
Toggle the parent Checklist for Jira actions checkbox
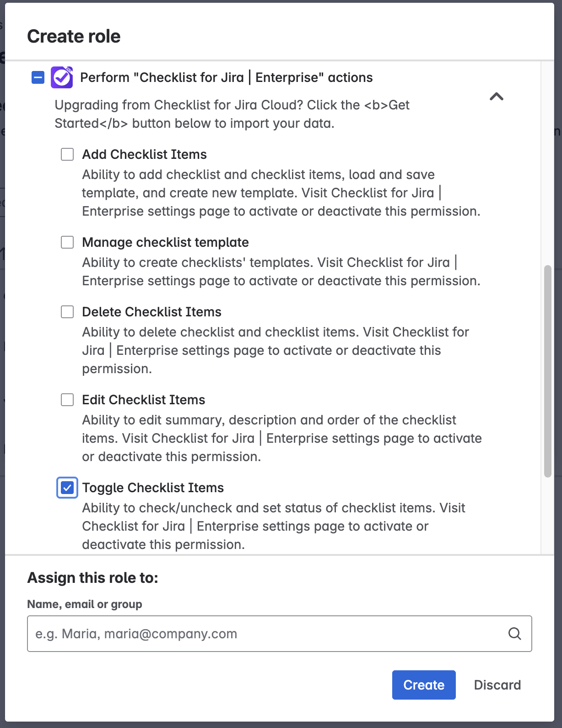[x=38, y=77]
